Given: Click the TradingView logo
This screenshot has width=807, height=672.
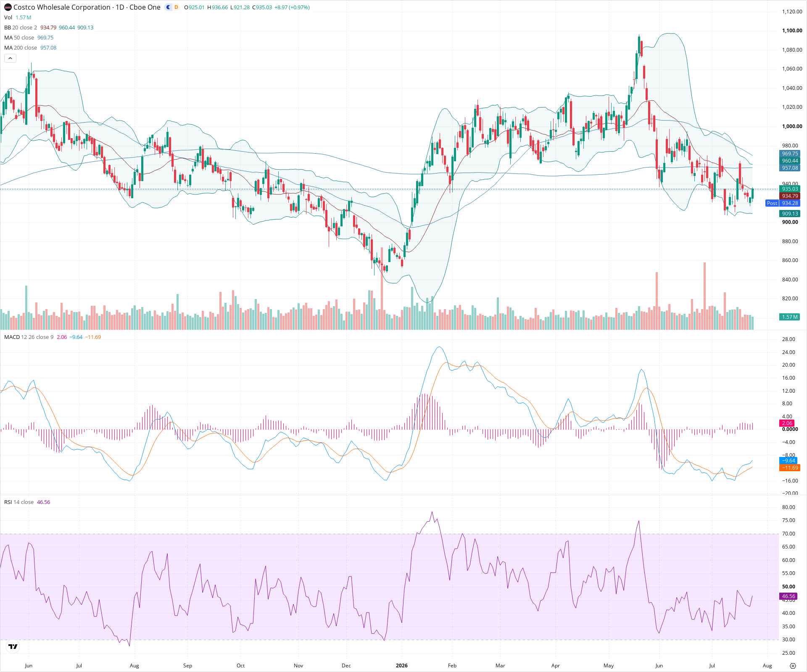Looking at the screenshot, I should (13, 646).
